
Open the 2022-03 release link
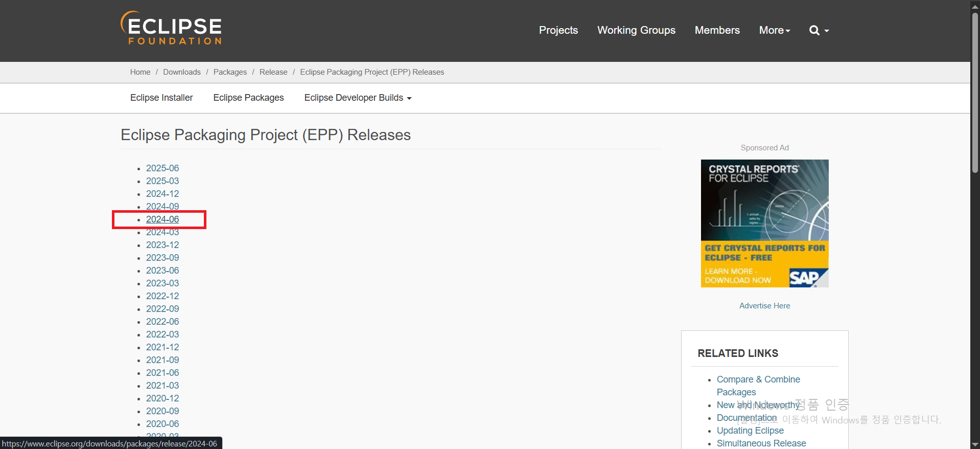click(162, 334)
